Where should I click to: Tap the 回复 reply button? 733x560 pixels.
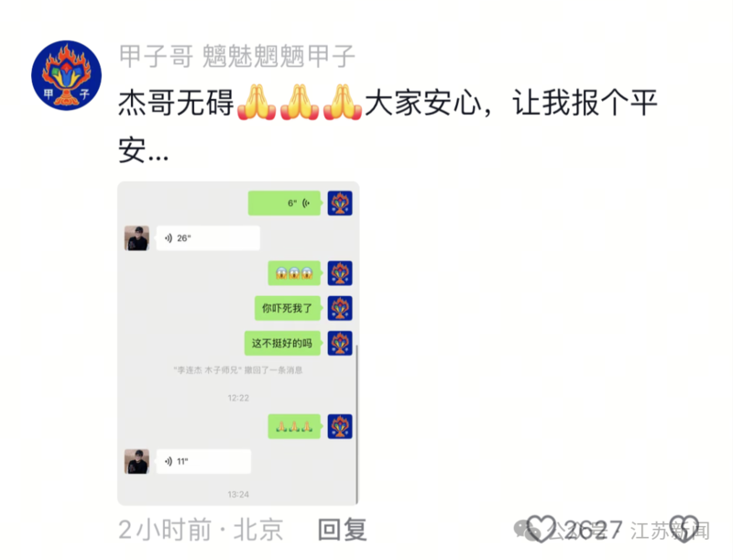342,530
